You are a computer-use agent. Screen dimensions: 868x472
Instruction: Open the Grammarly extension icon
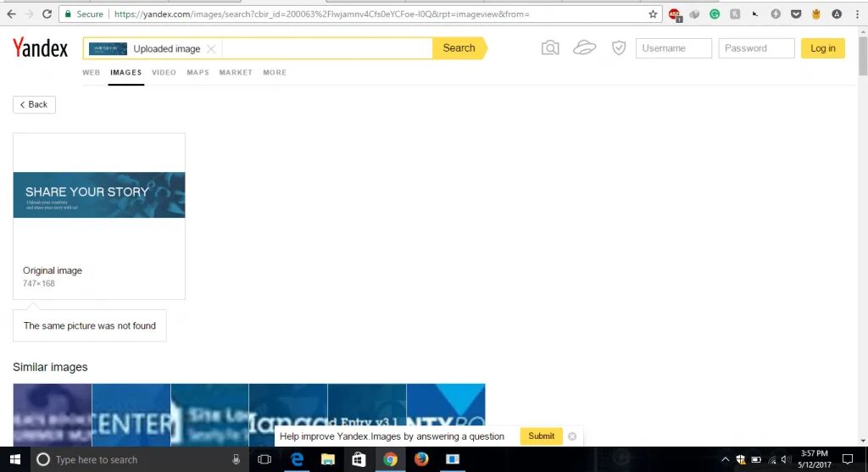715,14
